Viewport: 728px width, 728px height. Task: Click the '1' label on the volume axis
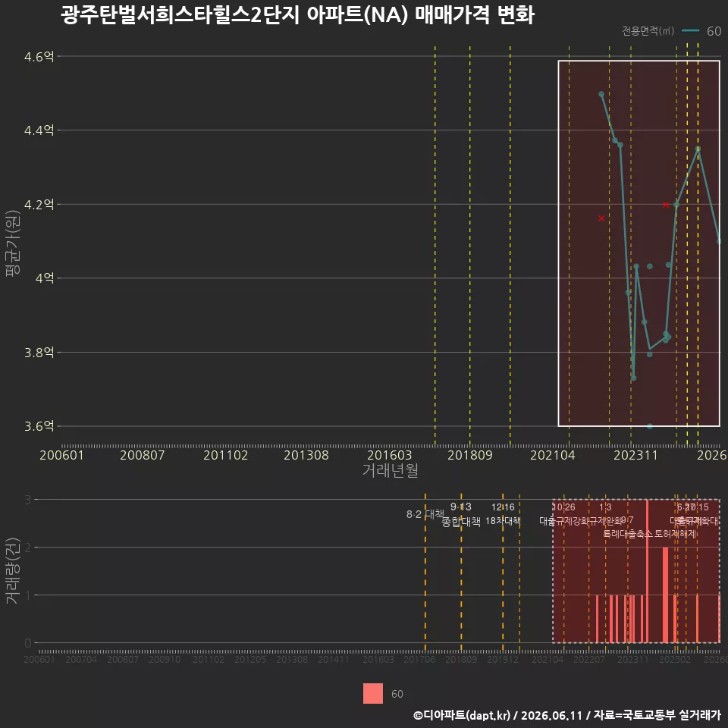[x=27, y=595]
